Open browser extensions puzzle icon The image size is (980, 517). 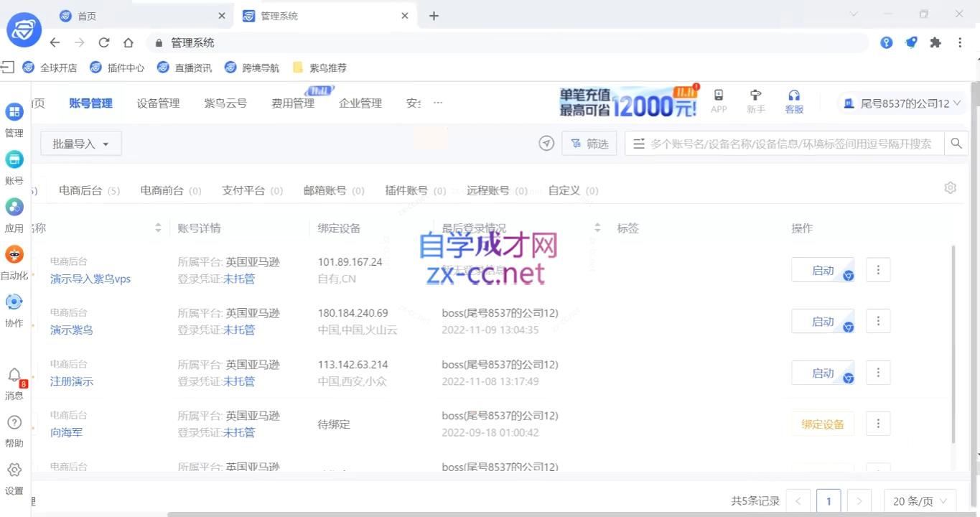click(x=935, y=42)
